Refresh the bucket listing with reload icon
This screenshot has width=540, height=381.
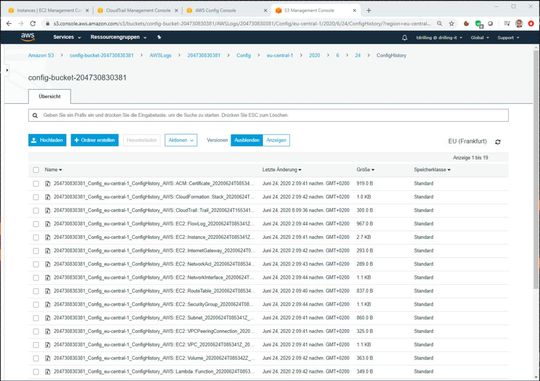click(x=498, y=142)
